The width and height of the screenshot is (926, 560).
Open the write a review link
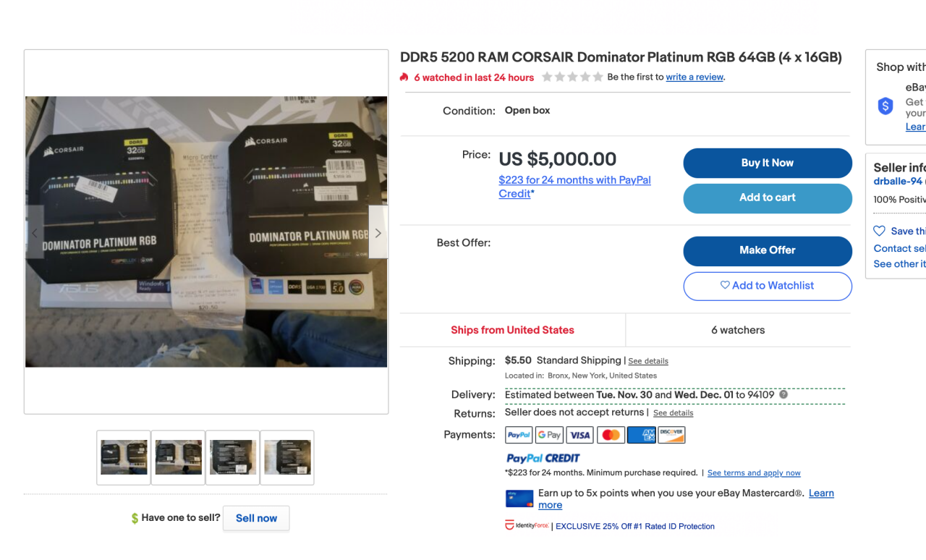(x=694, y=77)
